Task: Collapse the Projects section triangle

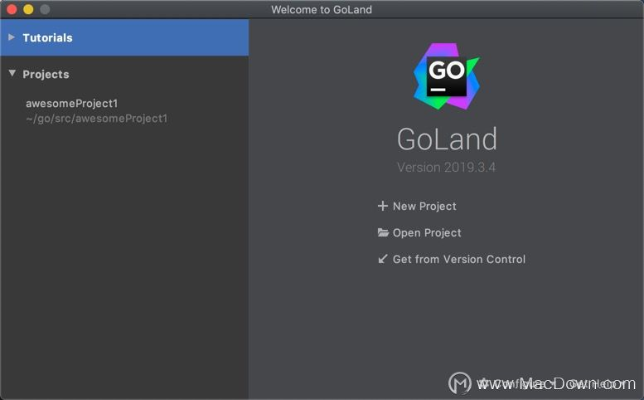Action: pyautogui.click(x=11, y=74)
